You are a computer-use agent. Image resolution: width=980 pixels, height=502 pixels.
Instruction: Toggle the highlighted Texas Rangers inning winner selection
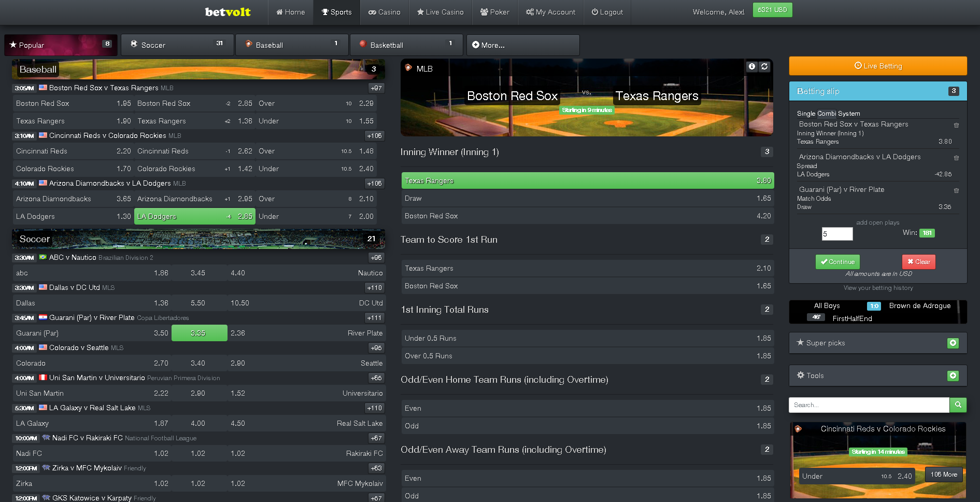point(587,180)
